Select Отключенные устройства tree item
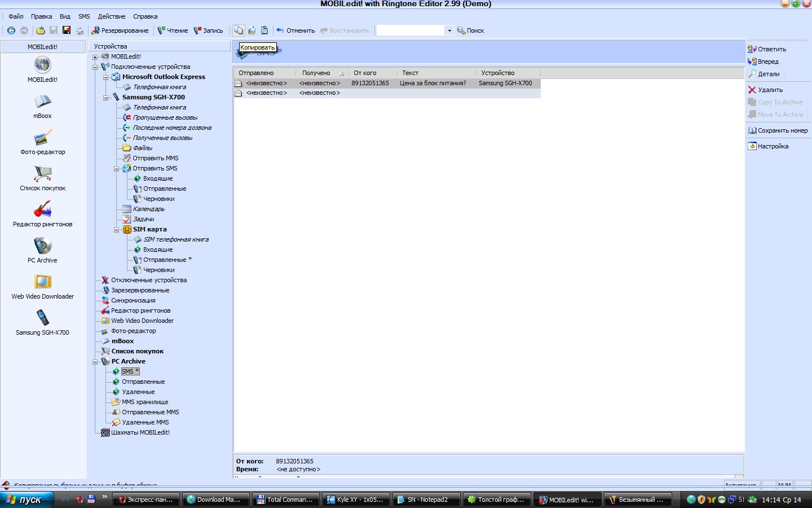Image resolution: width=812 pixels, height=508 pixels. [149, 280]
